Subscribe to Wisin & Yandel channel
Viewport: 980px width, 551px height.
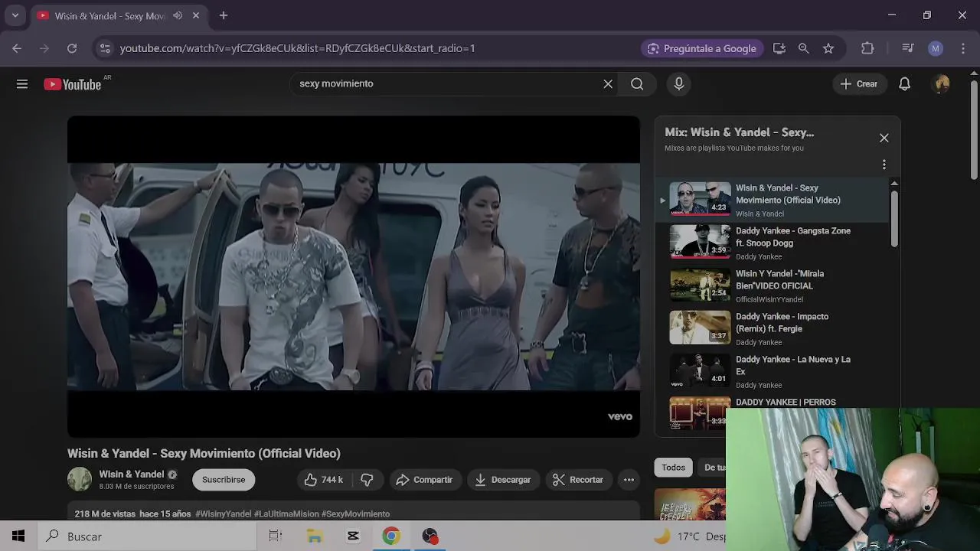click(x=224, y=480)
